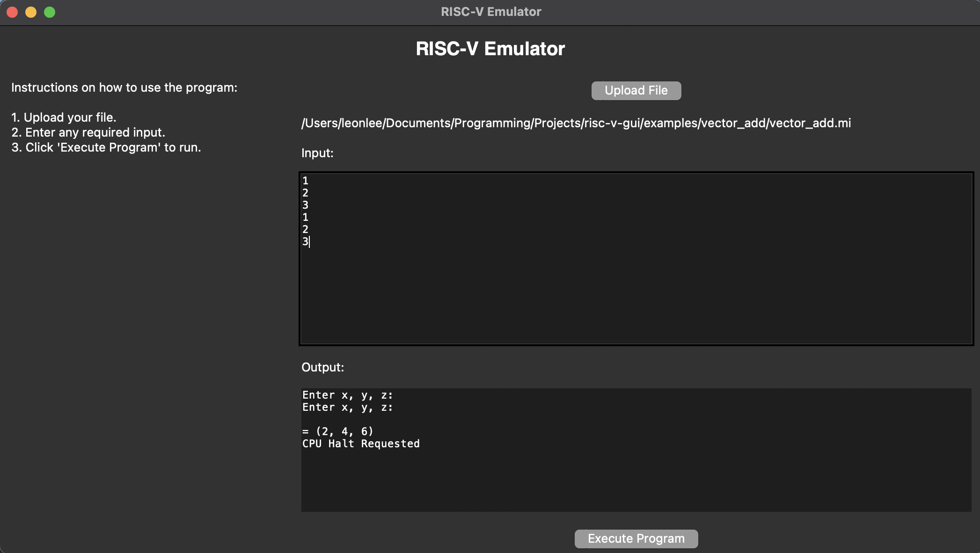Click the yellow minimize window button
This screenshot has height=553, width=980.
click(31, 12)
